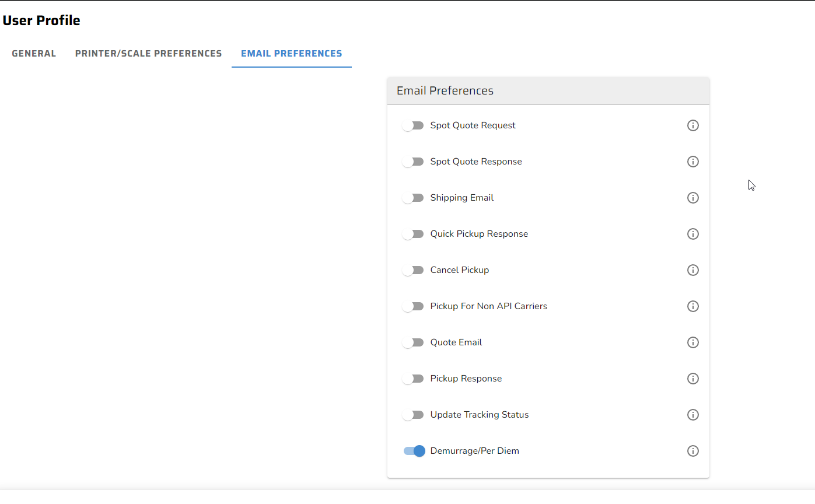Viewport: 815px width, 504px height.
Task: View info icon next to Cancel Pickup
Action: (x=692, y=270)
